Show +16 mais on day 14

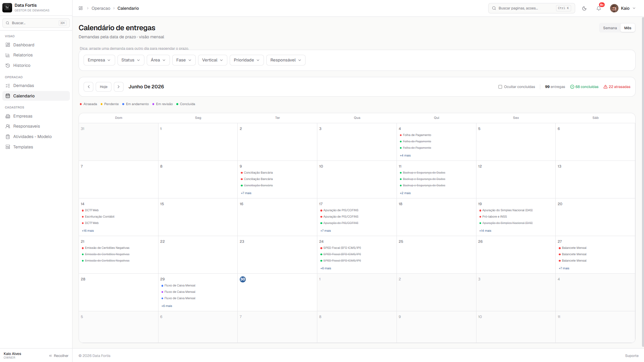click(88, 231)
